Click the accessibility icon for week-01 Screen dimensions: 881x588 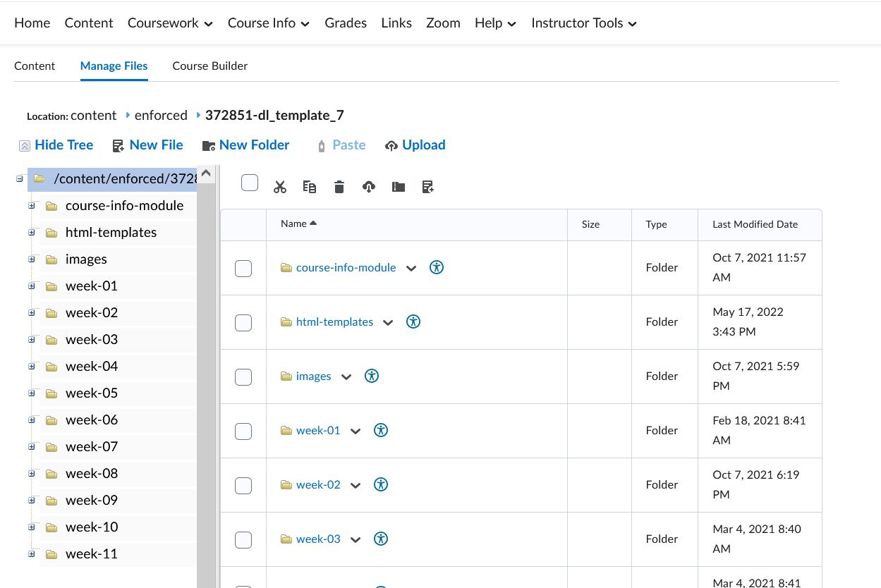[x=381, y=430]
